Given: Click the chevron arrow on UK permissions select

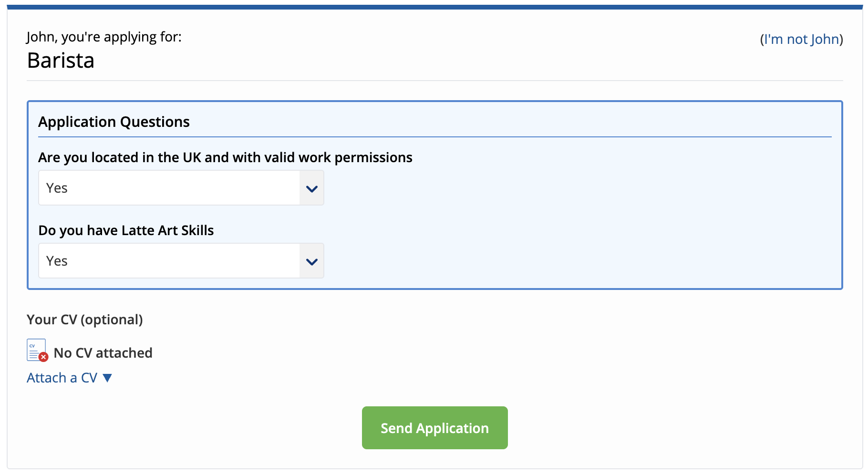Looking at the screenshot, I should (312, 188).
